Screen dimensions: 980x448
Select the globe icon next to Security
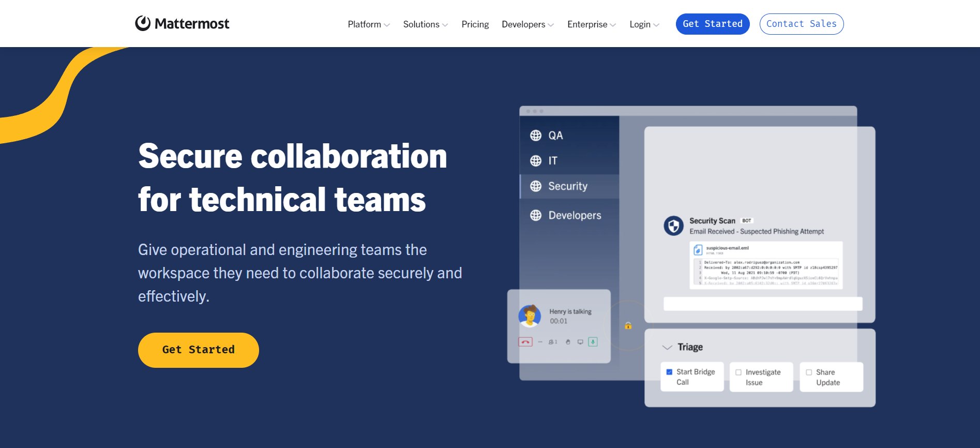point(536,186)
